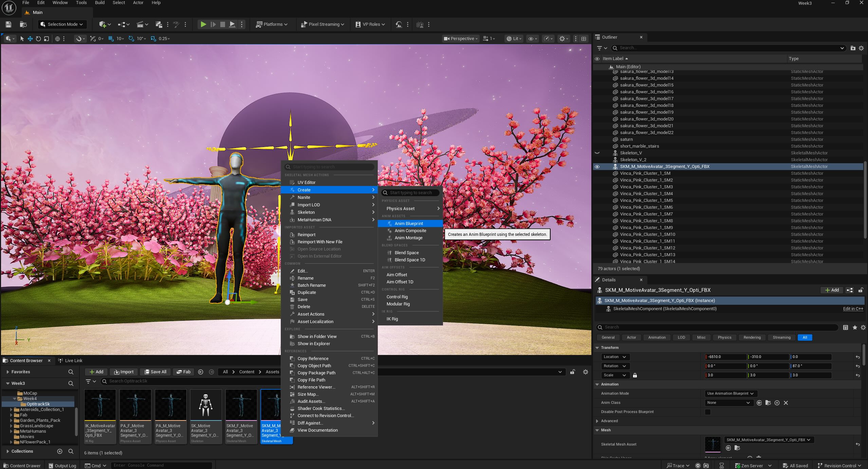Screen dimensions: 868x469
Task: Toggle the world/local coordinate system icon
Action: [57, 39]
